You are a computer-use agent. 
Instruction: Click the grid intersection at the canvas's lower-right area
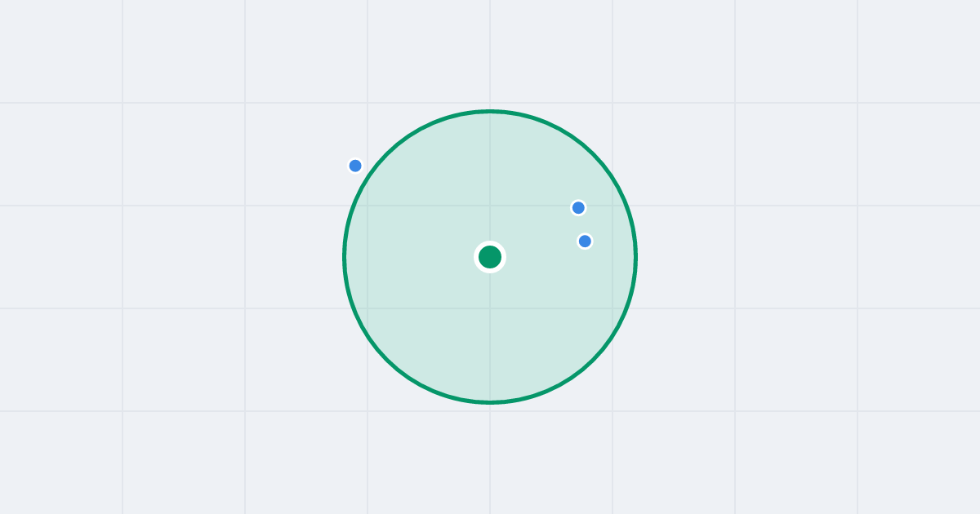pos(857,411)
